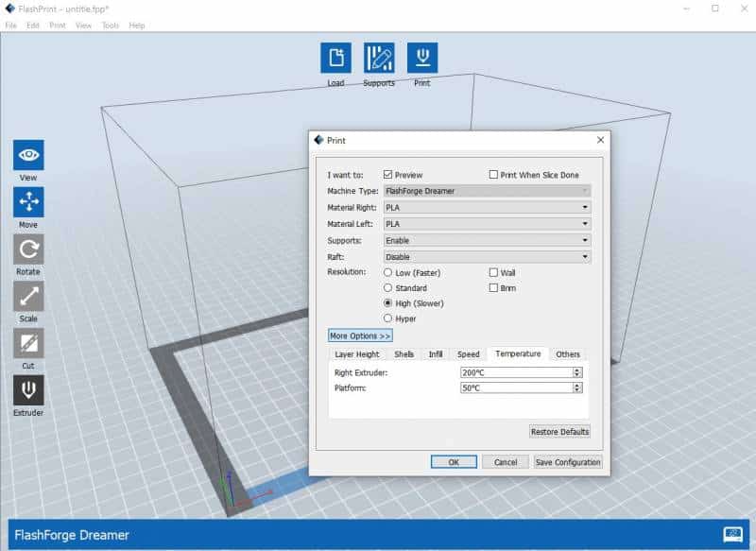The image size is (756, 551).
Task: Open the Print menu in menu bar
Action: 58,26
